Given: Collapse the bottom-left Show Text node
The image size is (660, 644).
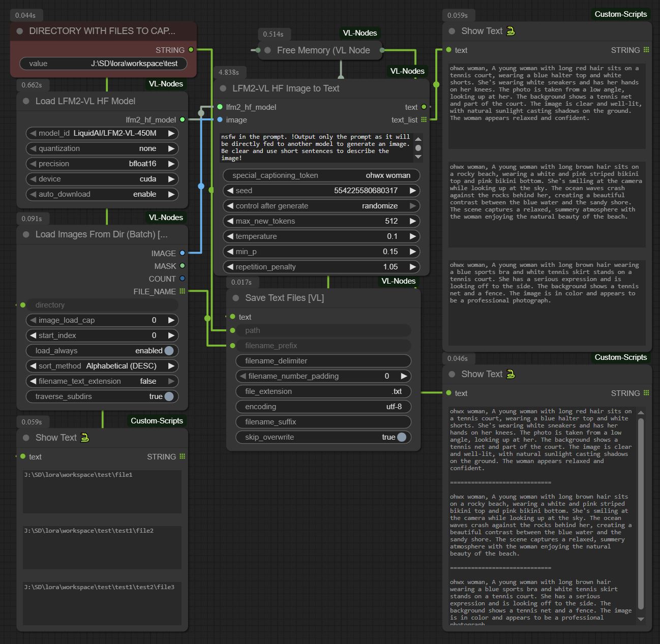Looking at the screenshot, I should tap(26, 438).
